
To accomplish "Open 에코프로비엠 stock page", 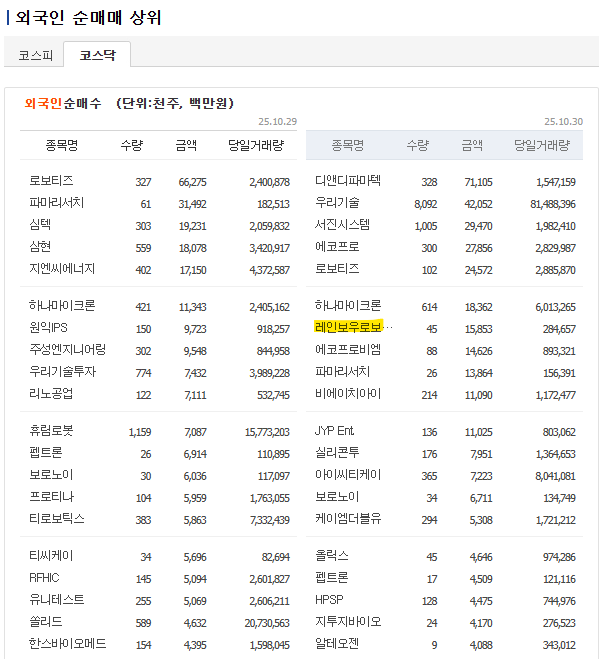I will pos(348,349).
